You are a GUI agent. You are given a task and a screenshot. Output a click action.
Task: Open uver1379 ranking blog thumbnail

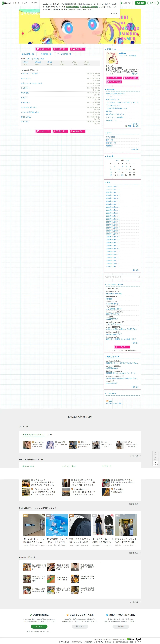pyautogui.click(x=50, y=445)
